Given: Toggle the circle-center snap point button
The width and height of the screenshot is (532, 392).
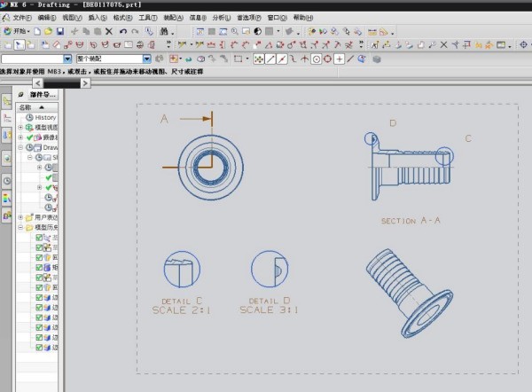Looking at the screenshot, I should pos(316,59).
